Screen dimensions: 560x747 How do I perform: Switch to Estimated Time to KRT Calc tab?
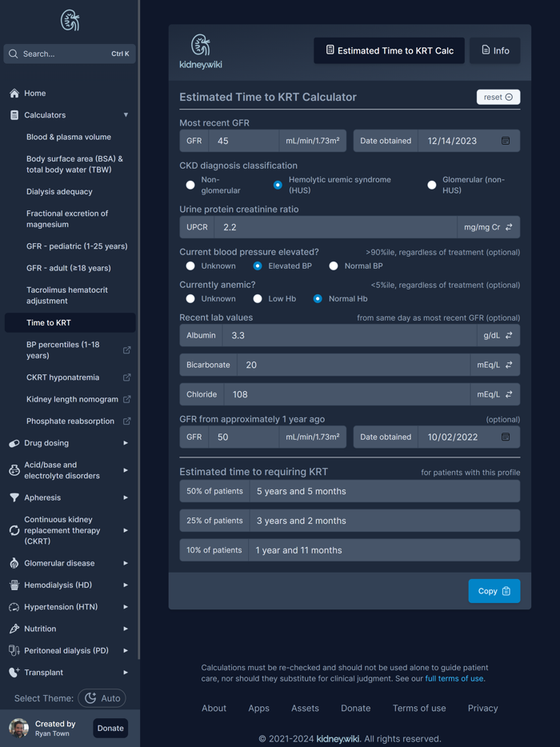389,50
